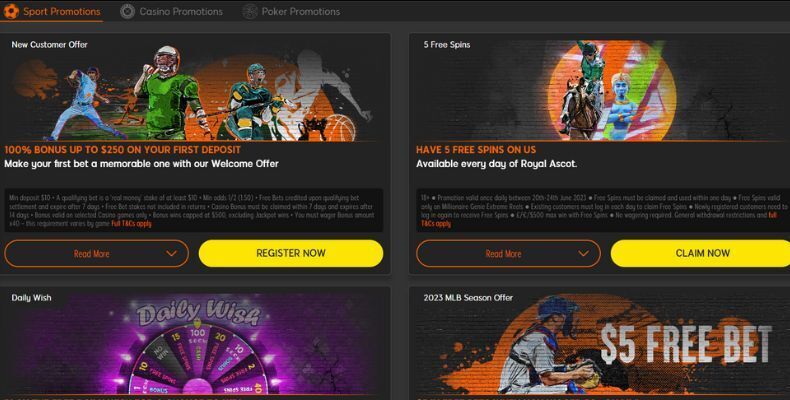Select the Sport Promotions tab label
The width and height of the screenshot is (790, 400).
click(61, 11)
